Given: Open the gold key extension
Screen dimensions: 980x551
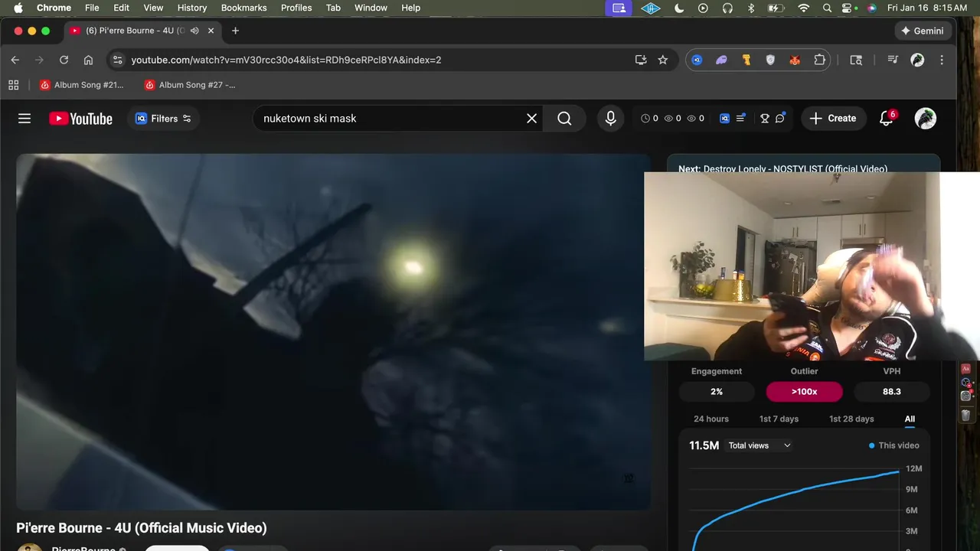Looking at the screenshot, I should point(746,60).
